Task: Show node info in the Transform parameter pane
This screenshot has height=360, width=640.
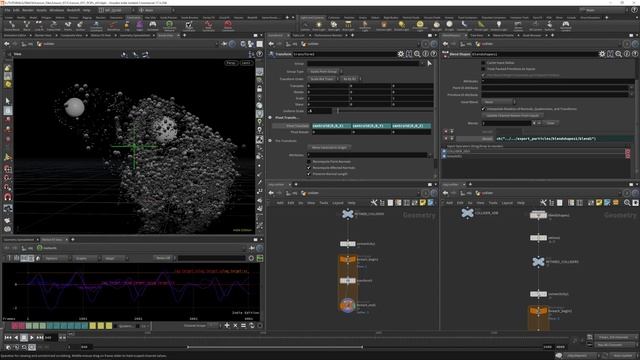Action: tap(425, 54)
